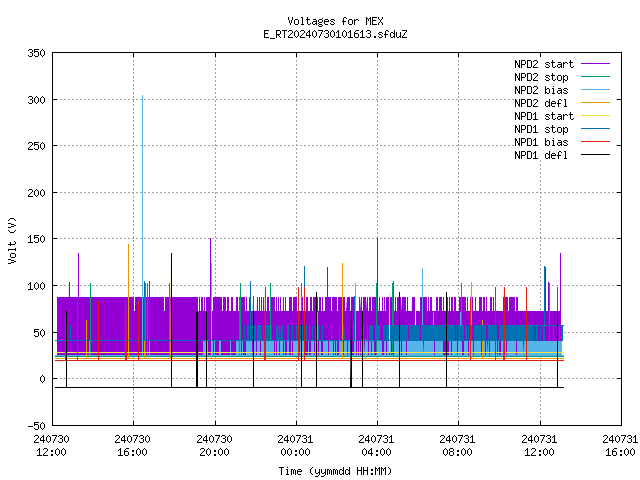Click the x-axis label '240731 00:00'
The width and height of the screenshot is (640, 480).
point(295,446)
